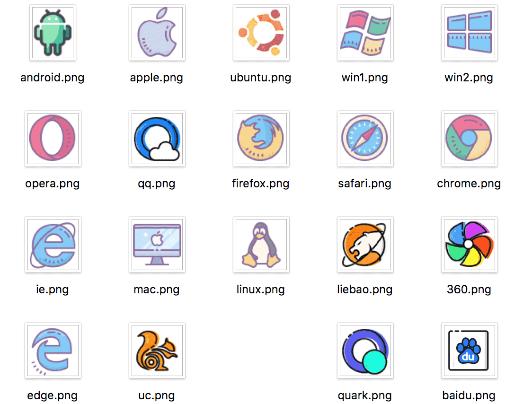Select the Android icon
This screenshot has width=532, height=404.
(53, 32)
